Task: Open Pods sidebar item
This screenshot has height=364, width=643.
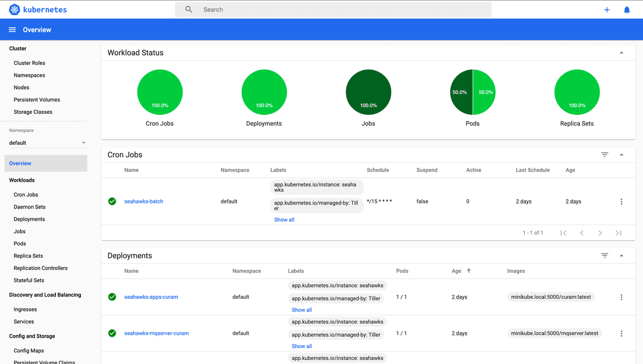Action: pyautogui.click(x=20, y=244)
